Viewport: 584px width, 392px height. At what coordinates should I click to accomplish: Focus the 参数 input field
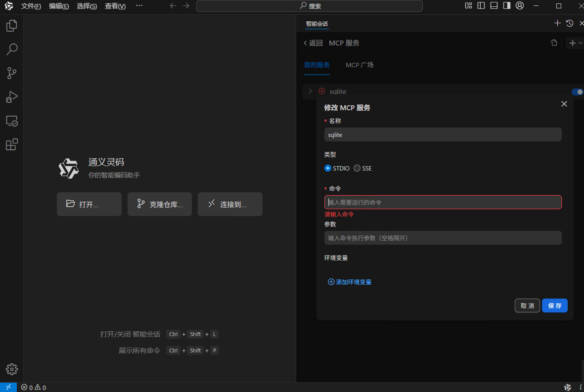click(x=443, y=238)
